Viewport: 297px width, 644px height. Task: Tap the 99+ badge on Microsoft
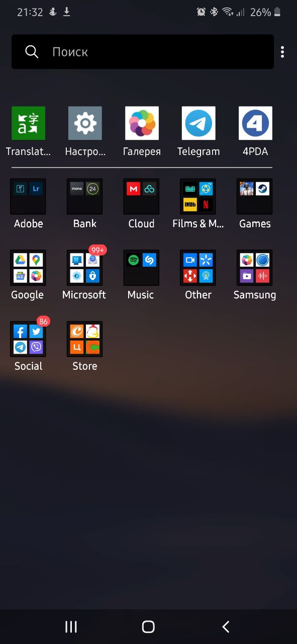click(x=97, y=250)
